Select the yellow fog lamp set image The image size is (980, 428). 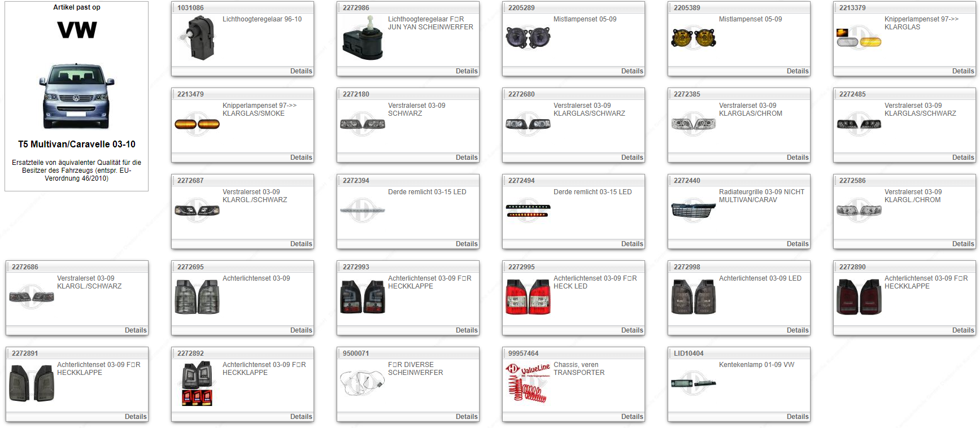tap(693, 38)
